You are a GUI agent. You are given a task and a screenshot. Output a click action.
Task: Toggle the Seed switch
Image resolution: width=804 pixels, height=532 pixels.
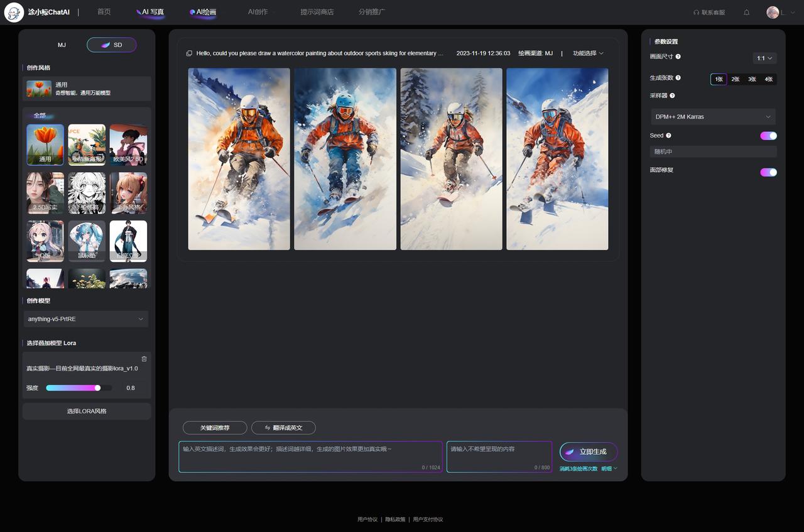click(768, 136)
